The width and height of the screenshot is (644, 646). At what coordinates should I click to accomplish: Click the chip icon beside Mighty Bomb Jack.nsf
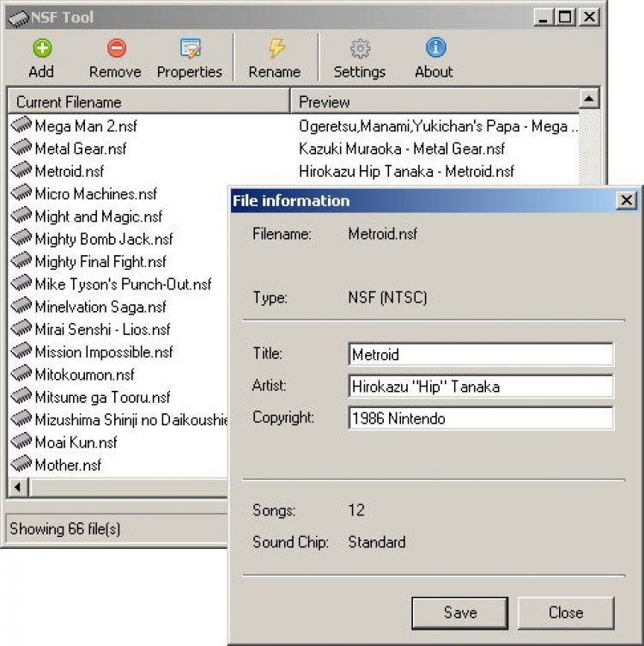coord(21,238)
